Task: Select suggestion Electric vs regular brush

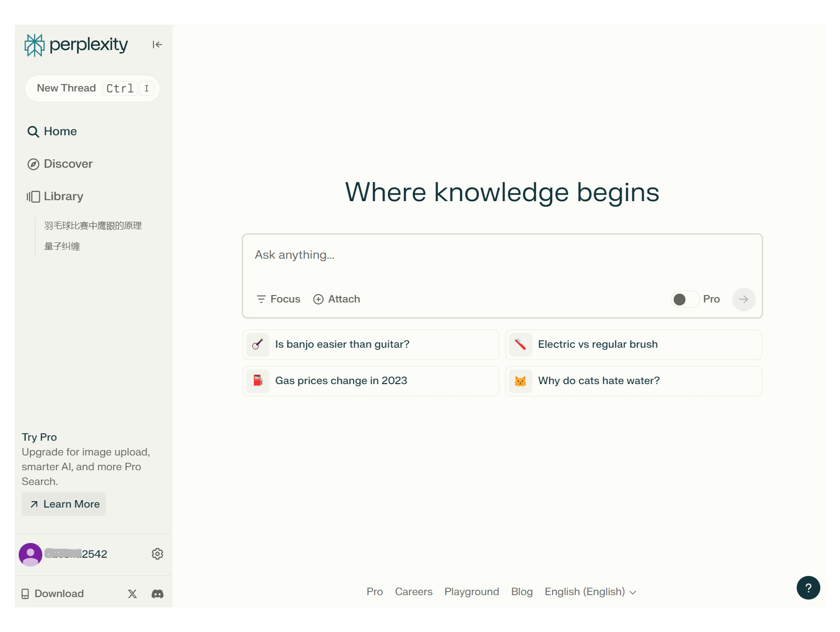Action: pyautogui.click(x=634, y=345)
